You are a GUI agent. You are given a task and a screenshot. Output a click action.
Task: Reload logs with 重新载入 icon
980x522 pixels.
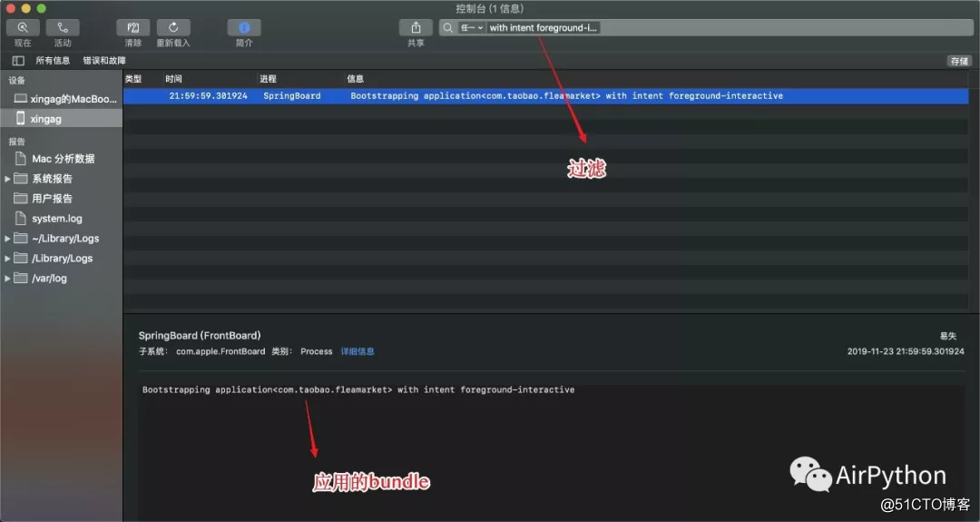coord(173,27)
